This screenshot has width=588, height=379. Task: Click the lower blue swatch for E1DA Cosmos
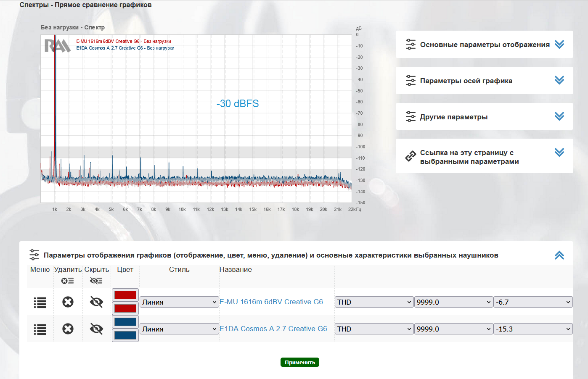pyautogui.click(x=125, y=335)
